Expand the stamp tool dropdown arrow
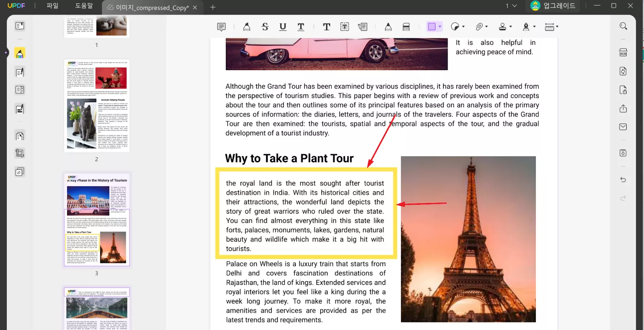The height and width of the screenshot is (330, 644). (x=511, y=27)
